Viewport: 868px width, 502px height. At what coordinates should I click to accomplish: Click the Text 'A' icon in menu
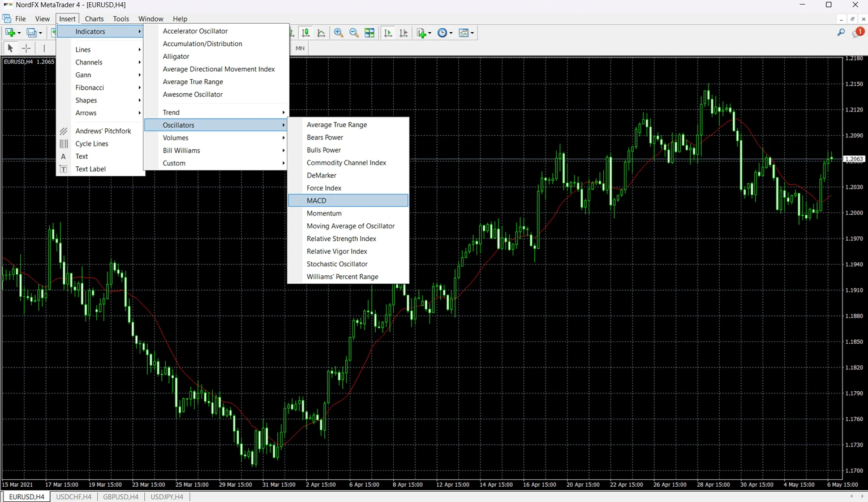coord(63,157)
